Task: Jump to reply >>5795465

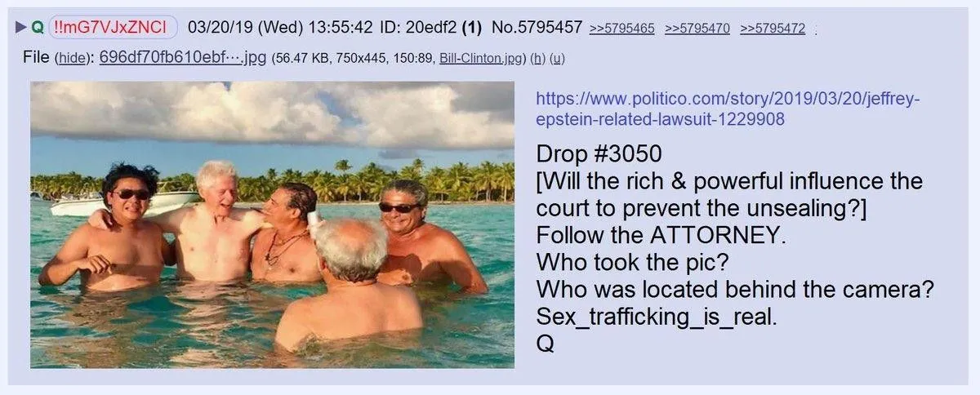Action: [621, 29]
